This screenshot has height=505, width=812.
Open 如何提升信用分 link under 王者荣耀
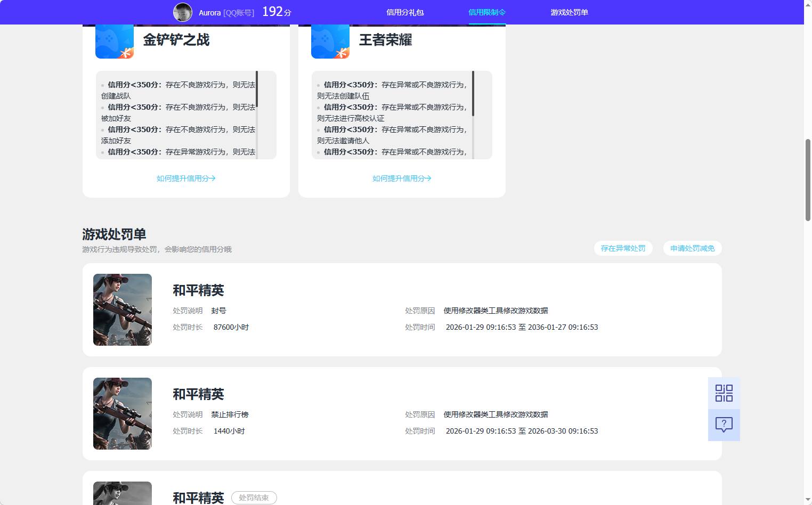(x=401, y=178)
